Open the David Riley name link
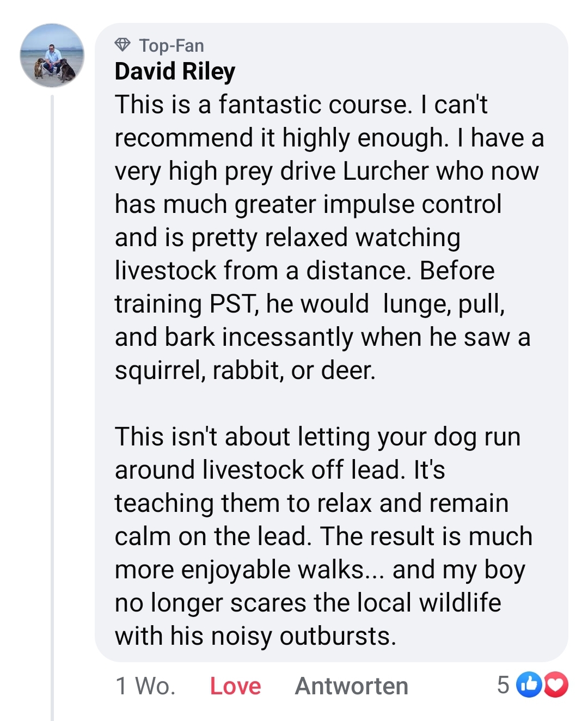The height and width of the screenshot is (721, 588). click(175, 71)
